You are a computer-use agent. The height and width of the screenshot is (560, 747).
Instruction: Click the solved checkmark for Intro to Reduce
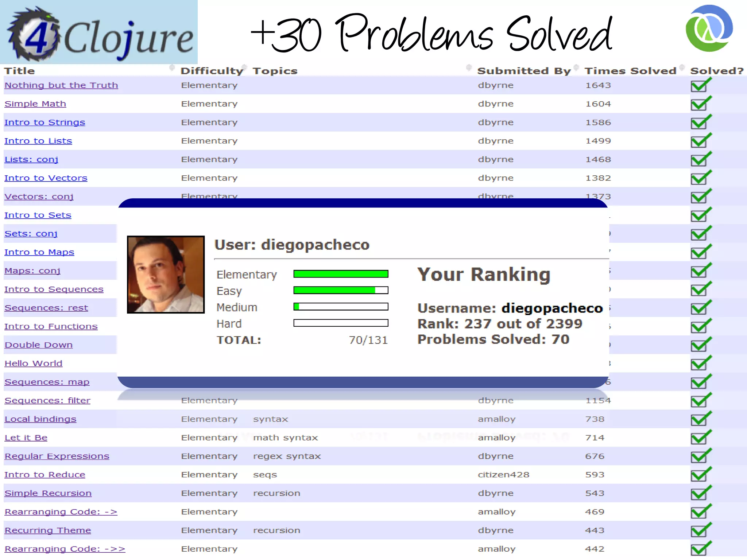(x=701, y=475)
